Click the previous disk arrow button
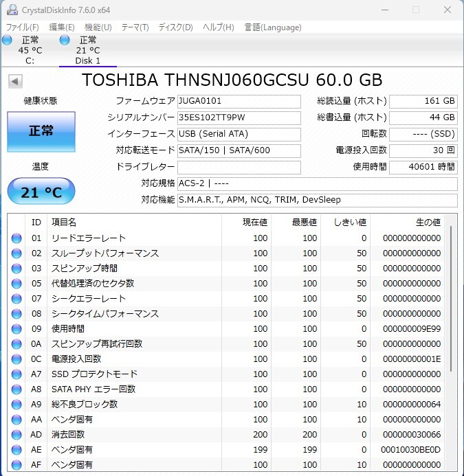This screenshot has height=476, width=464. tap(15, 81)
